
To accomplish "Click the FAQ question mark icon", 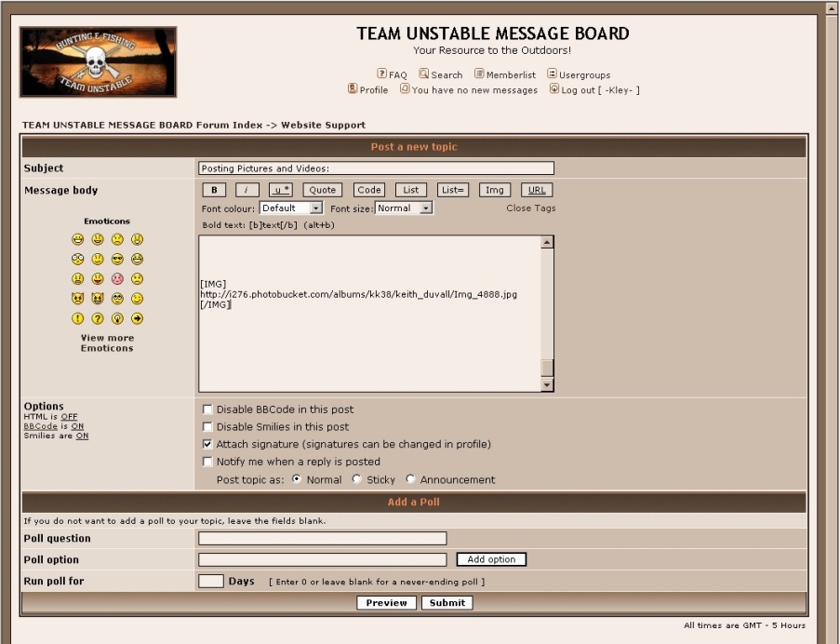I will point(381,74).
